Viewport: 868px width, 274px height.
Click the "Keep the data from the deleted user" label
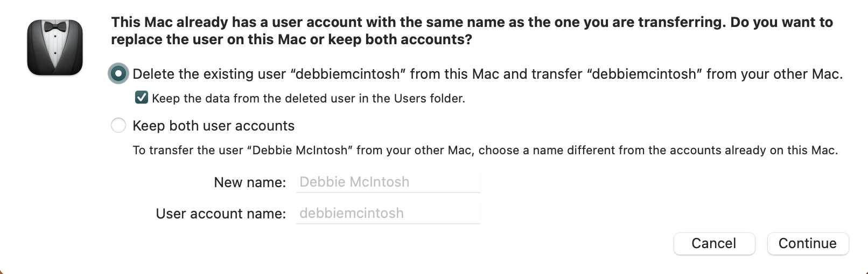(x=308, y=98)
